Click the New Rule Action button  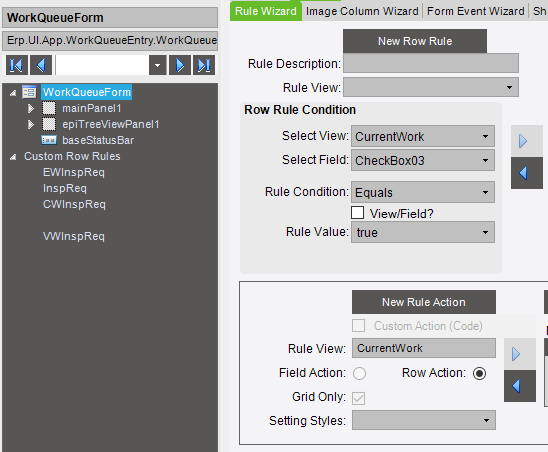[424, 302]
